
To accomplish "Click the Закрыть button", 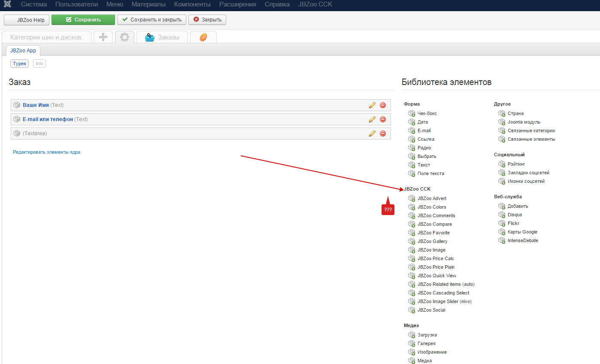I will click(x=207, y=20).
